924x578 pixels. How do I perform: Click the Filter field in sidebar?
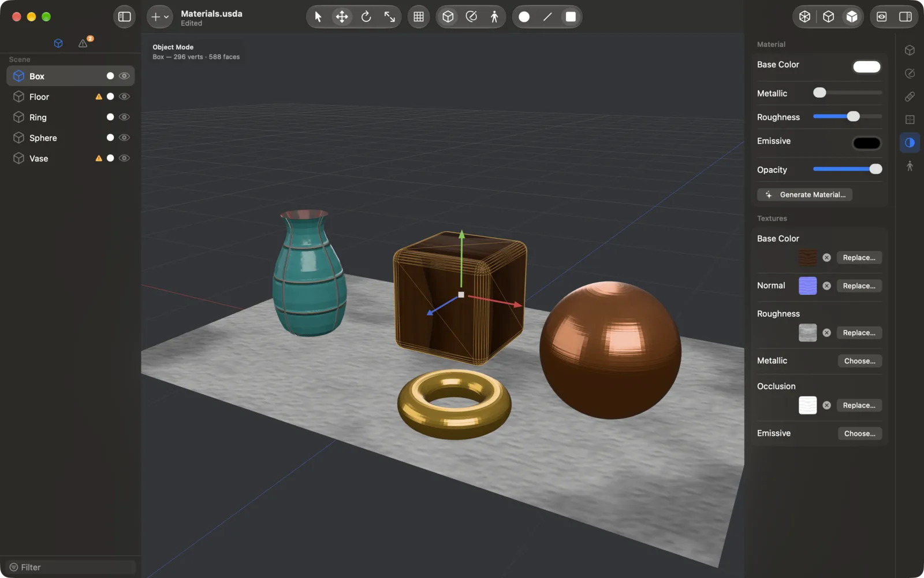point(71,567)
